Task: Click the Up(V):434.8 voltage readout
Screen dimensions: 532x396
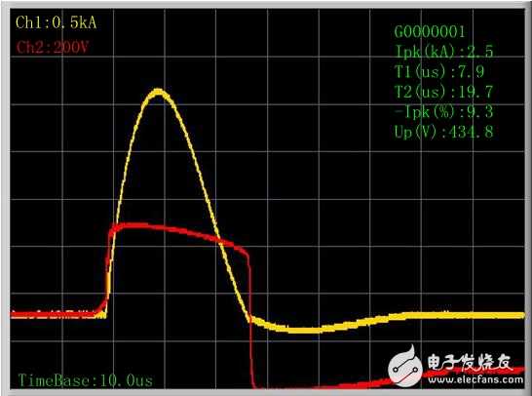Action: (443, 132)
